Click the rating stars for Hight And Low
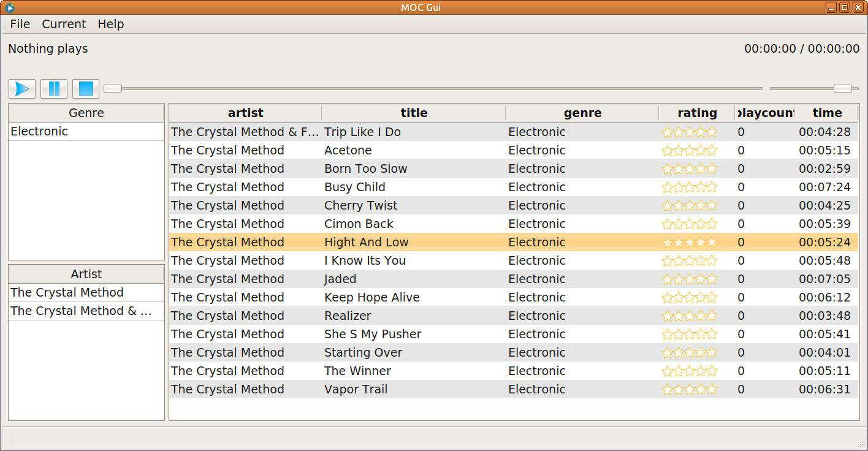 [690, 242]
